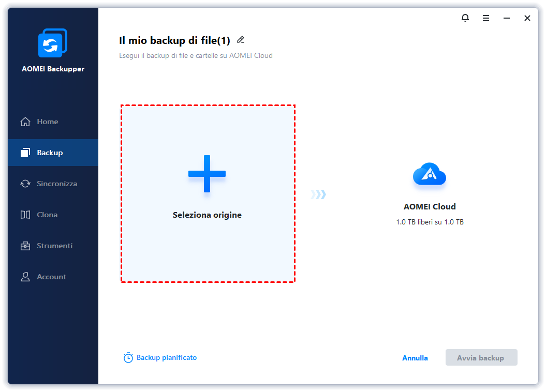Open the Account section
The width and height of the screenshot is (546, 392).
pos(53,277)
